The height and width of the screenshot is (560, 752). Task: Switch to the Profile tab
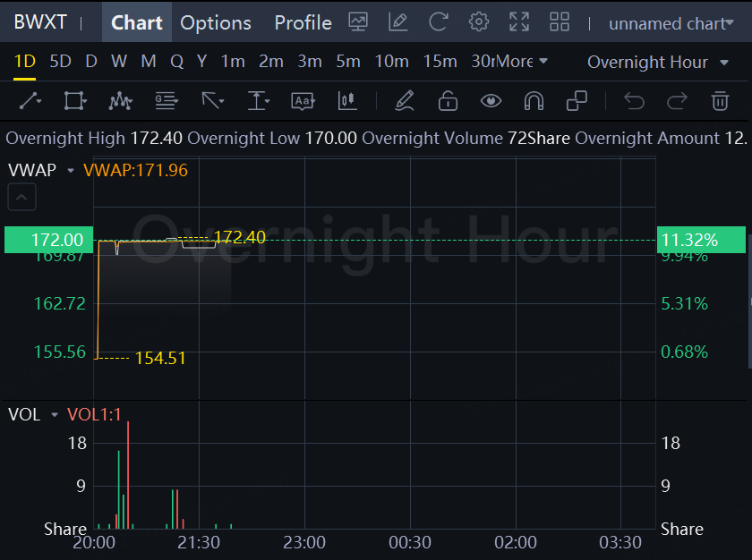pos(303,22)
